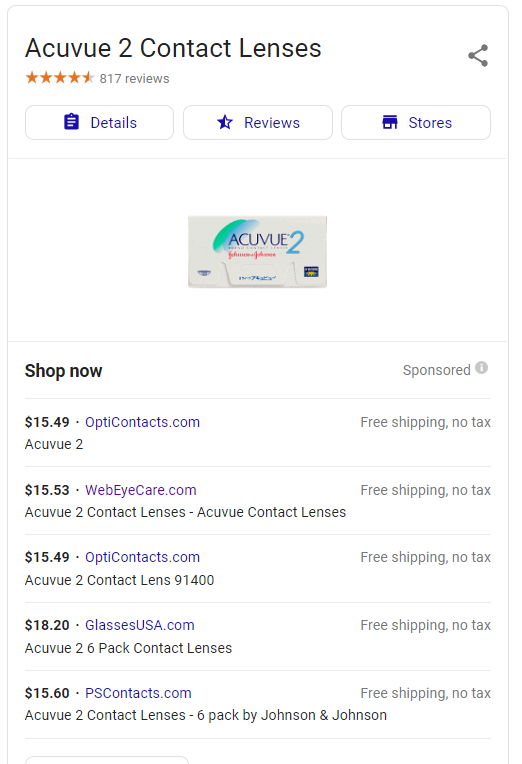This screenshot has height=764, width=522.
Task: Click the share icon
Action: click(478, 56)
